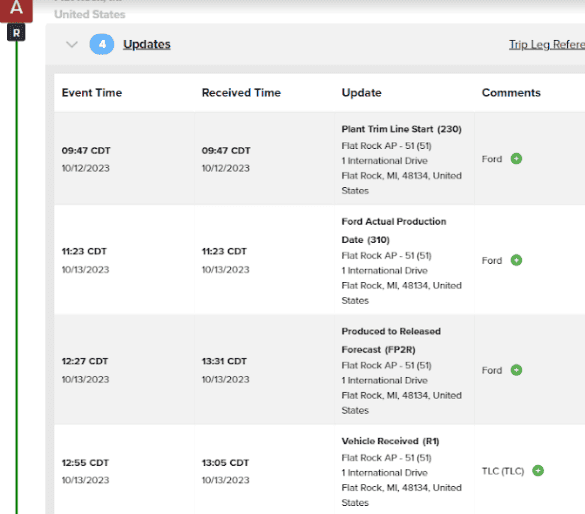This screenshot has width=585, height=514.
Task: Select Ford Actual Production Date (310) update
Action: (394, 231)
